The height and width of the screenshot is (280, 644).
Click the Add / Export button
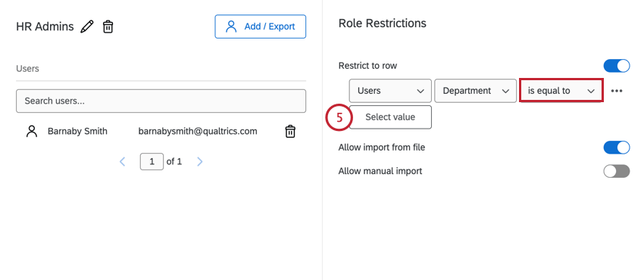[261, 26]
